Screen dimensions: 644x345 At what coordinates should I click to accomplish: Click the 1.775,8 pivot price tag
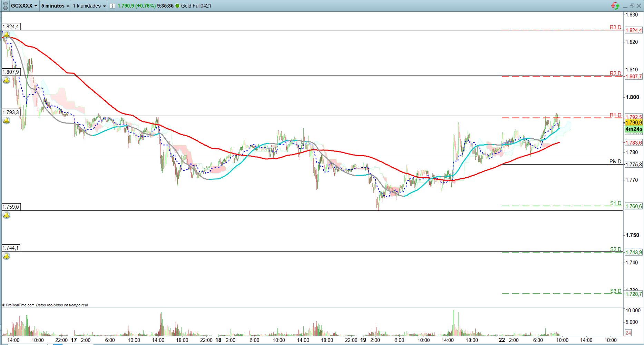[634, 165]
